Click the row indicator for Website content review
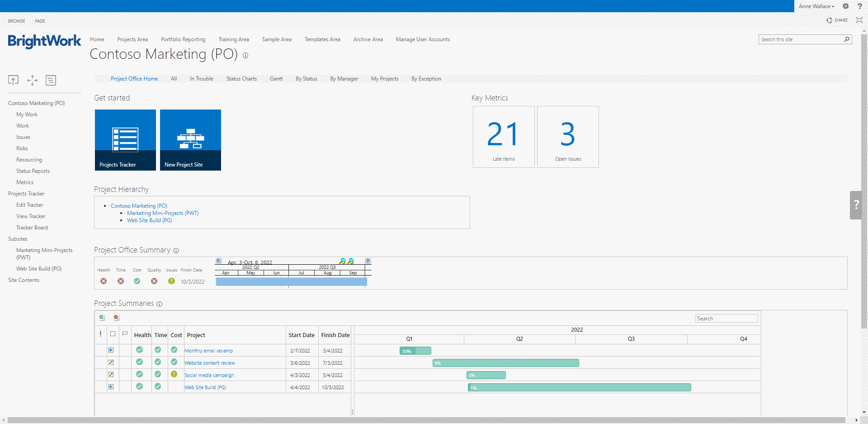 [111, 362]
